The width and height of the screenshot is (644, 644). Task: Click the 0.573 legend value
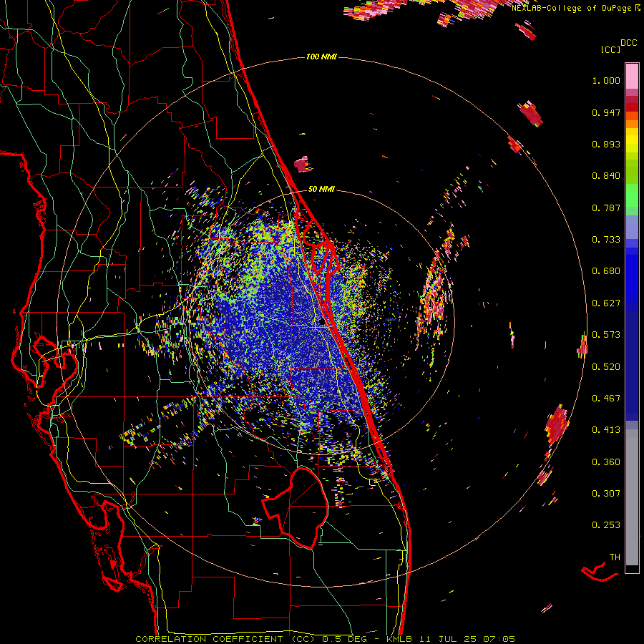(606, 335)
